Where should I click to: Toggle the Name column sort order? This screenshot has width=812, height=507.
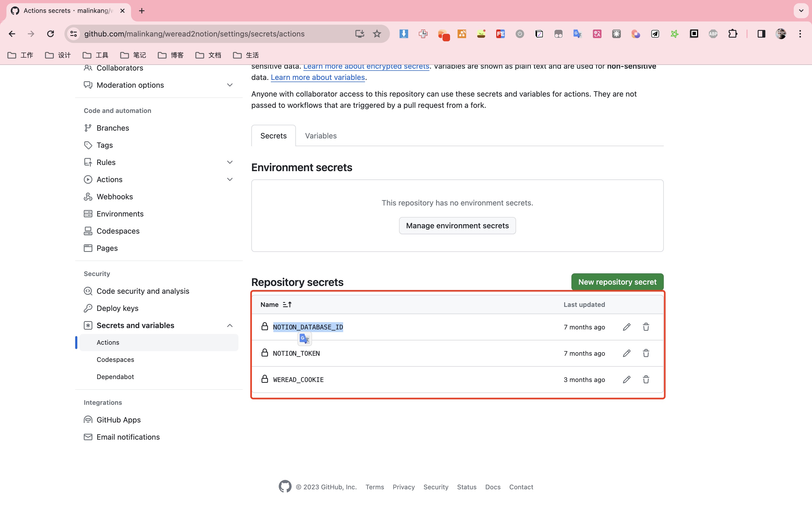[287, 304]
